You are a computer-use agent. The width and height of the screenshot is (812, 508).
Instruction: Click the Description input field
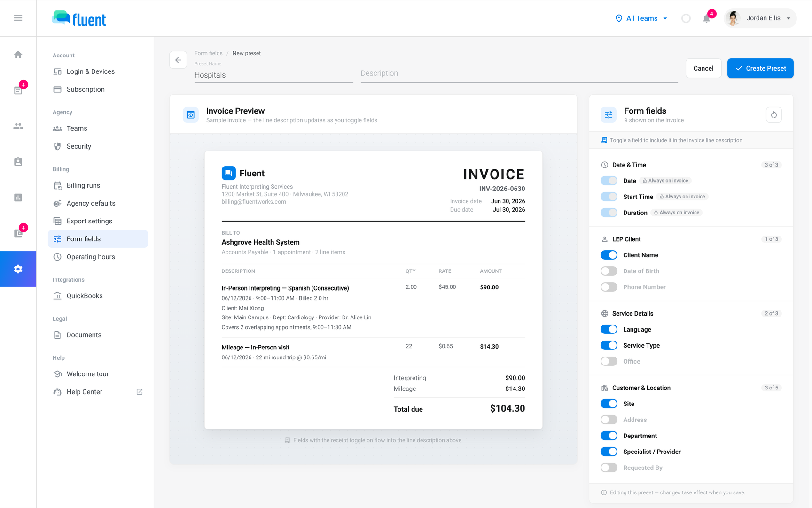pyautogui.click(x=519, y=73)
